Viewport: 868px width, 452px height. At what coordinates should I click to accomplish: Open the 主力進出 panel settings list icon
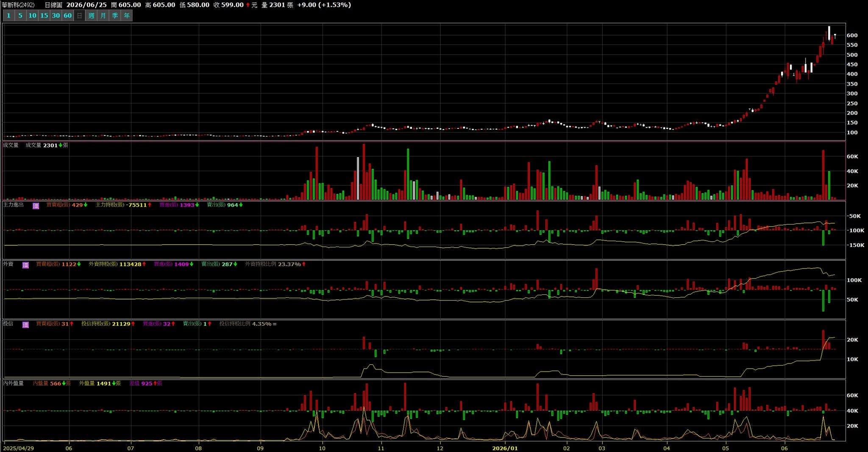[36, 206]
